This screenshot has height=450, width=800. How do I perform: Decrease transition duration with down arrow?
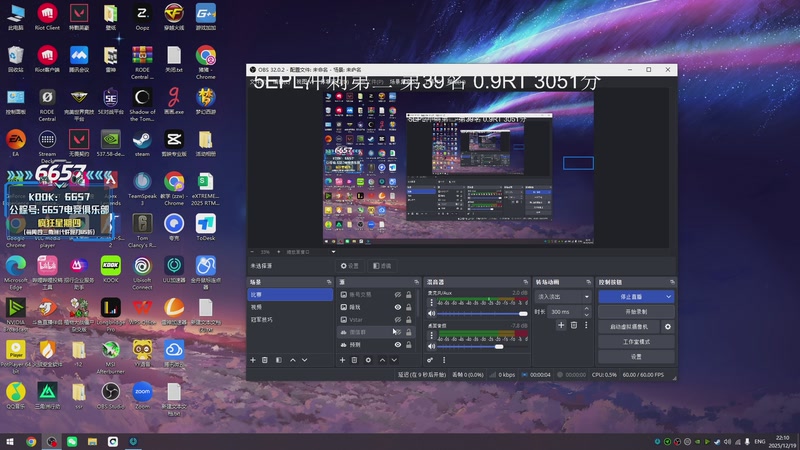tap(586, 315)
